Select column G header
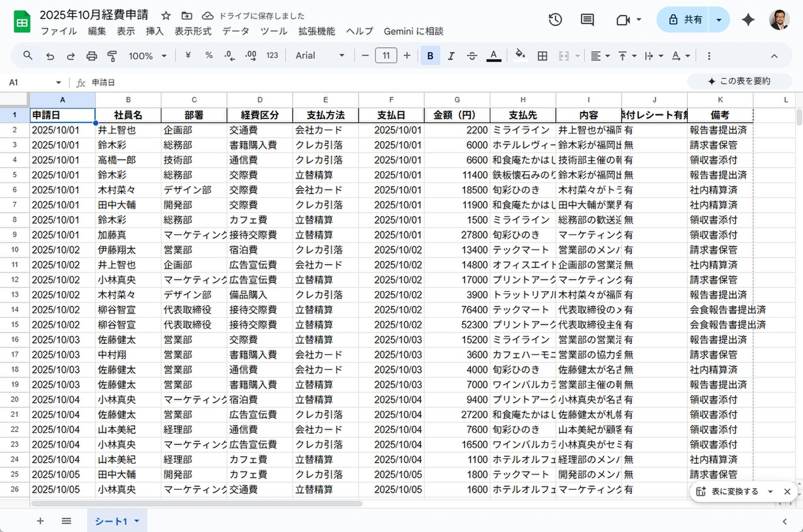This screenshot has width=803, height=532. tap(457, 100)
